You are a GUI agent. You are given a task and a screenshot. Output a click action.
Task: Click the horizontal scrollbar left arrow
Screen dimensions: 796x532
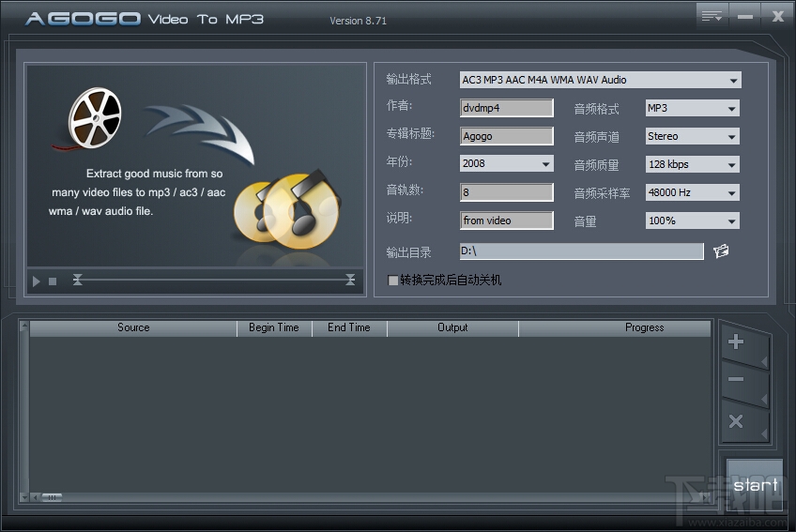(x=35, y=497)
